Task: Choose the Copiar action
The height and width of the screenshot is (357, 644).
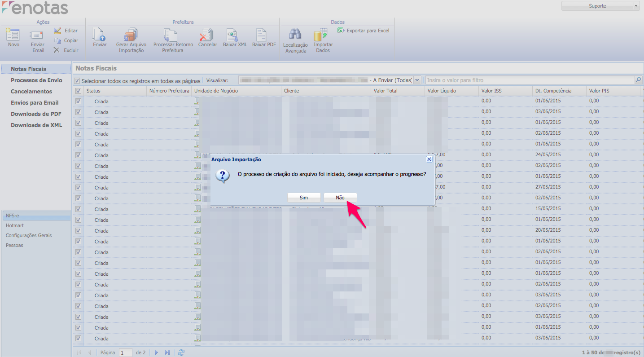Action: 66,40
